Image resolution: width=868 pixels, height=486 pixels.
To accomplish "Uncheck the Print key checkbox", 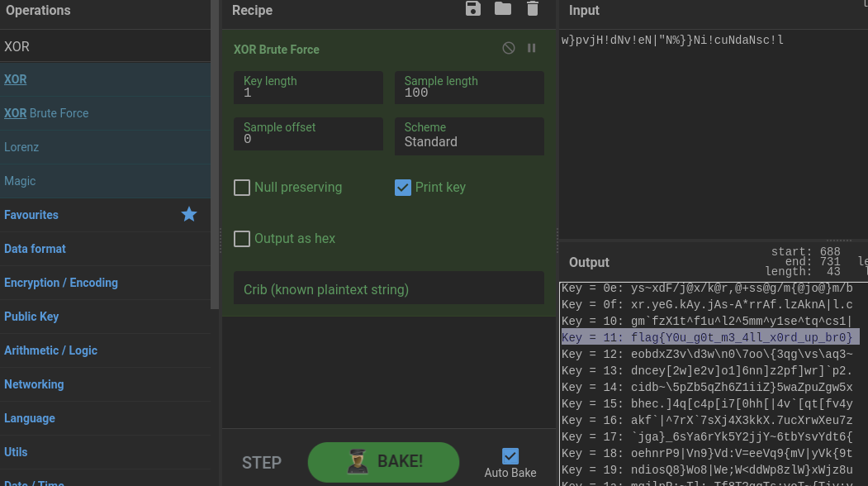I will pyautogui.click(x=403, y=188).
